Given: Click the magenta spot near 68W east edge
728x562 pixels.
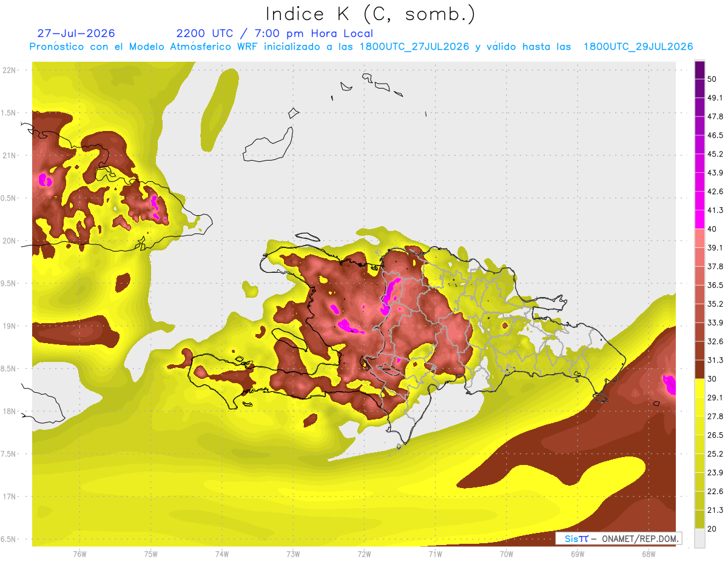Looking at the screenshot, I should (x=670, y=384).
